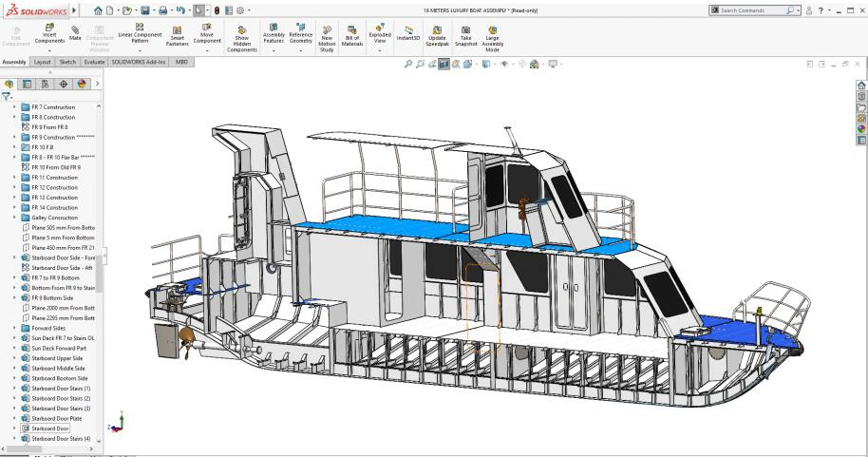Open SOLIDWORKS Resources home in task pane
This screenshot has height=457, width=868.
pyautogui.click(x=861, y=86)
